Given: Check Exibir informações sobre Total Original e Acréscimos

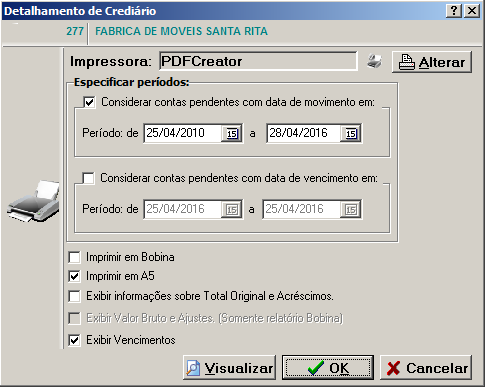Looking at the screenshot, I should (x=74, y=296).
